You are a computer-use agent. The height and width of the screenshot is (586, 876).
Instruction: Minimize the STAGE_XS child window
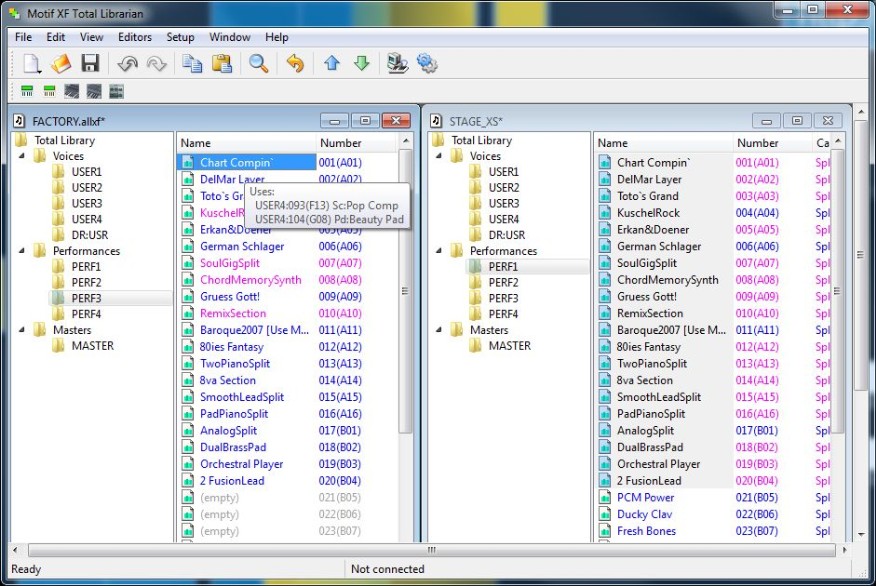(x=766, y=121)
